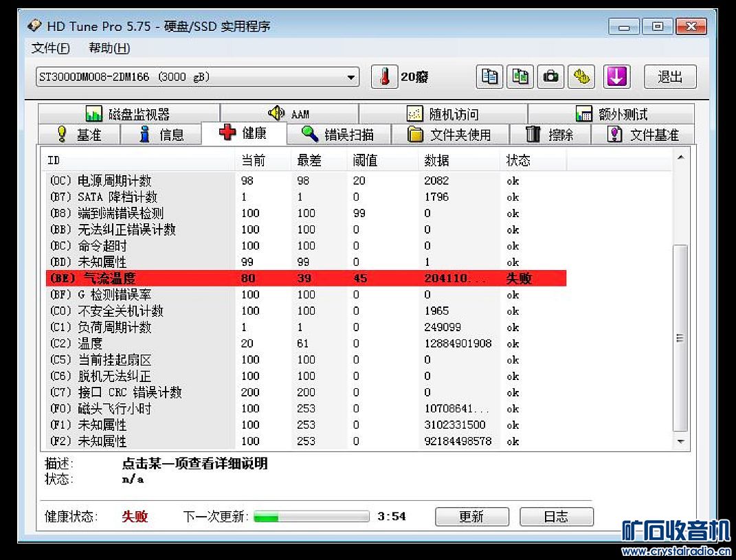Viewport: 736px width, 560px height.
Task: Switch to the 磁盘监视器 tab
Action: click(x=129, y=113)
